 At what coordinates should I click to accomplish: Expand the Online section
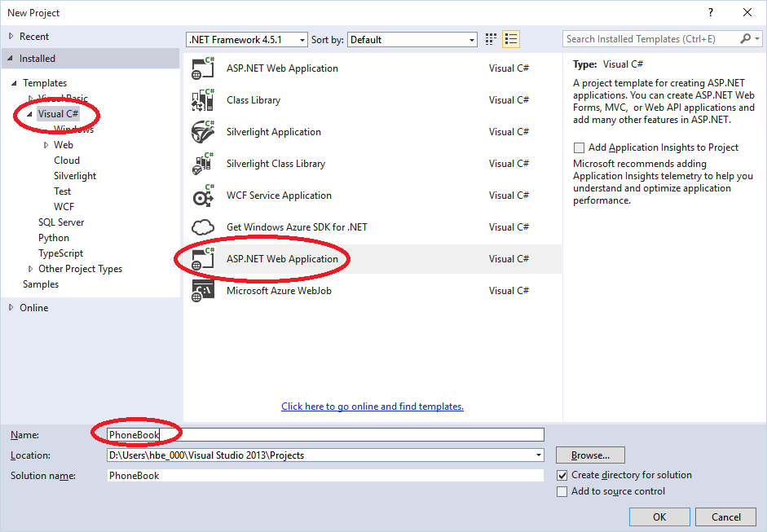tap(11, 308)
